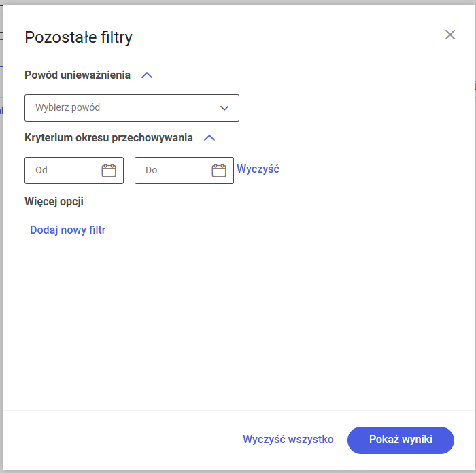The width and height of the screenshot is (476, 473).
Task: Close the Pozostałe filtry dialog
Action: (x=450, y=35)
